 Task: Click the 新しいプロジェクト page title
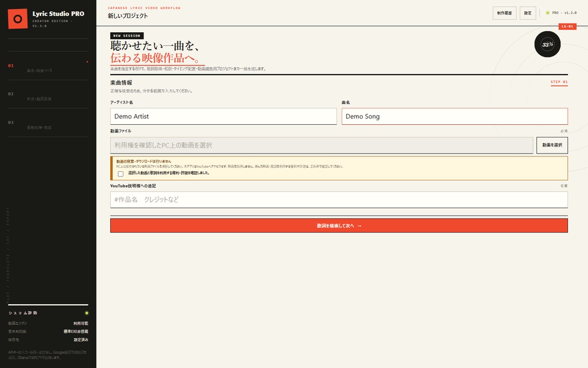pyautogui.click(x=128, y=16)
